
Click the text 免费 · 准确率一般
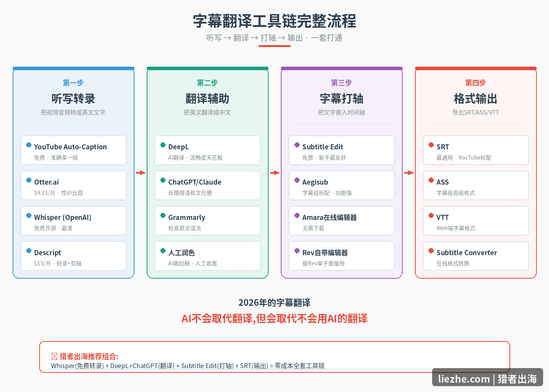click(56, 158)
